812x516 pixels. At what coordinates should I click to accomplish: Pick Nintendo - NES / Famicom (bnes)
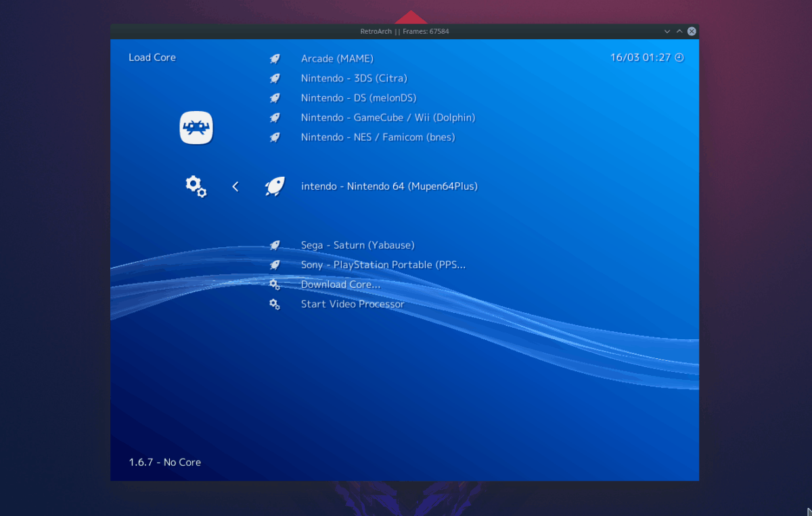tap(378, 137)
